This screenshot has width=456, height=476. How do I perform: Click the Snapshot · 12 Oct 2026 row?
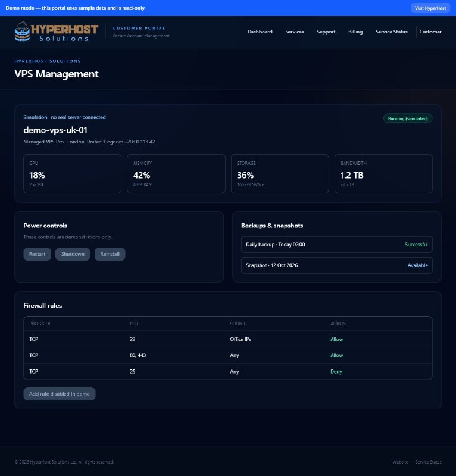point(336,265)
